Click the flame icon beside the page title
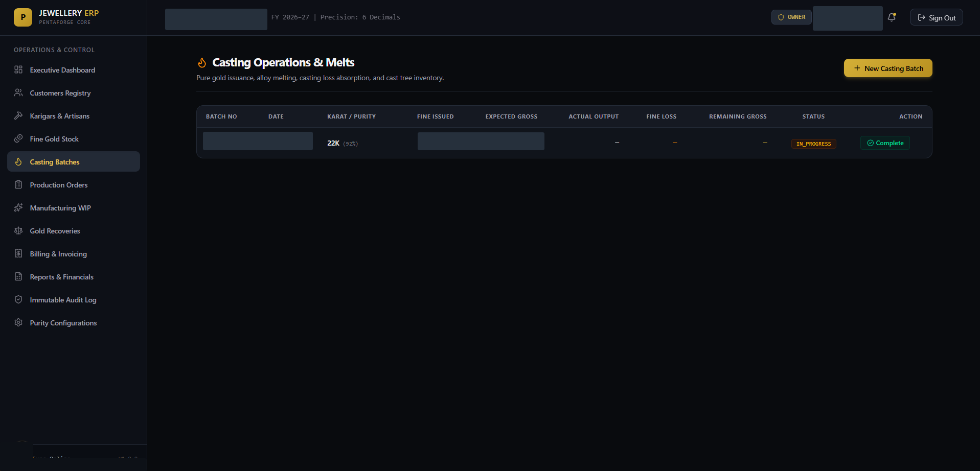This screenshot has width=980, height=471. coord(202,62)
